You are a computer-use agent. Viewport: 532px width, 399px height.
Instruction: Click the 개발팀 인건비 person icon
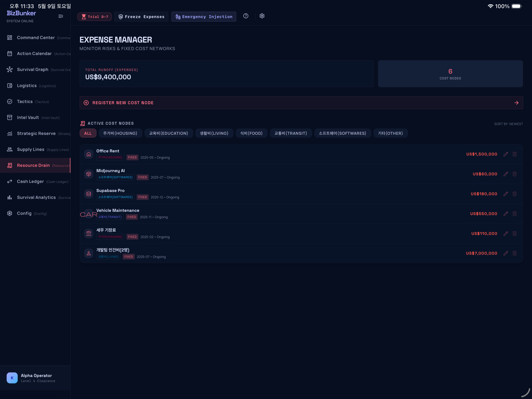(x=89, y=253)
